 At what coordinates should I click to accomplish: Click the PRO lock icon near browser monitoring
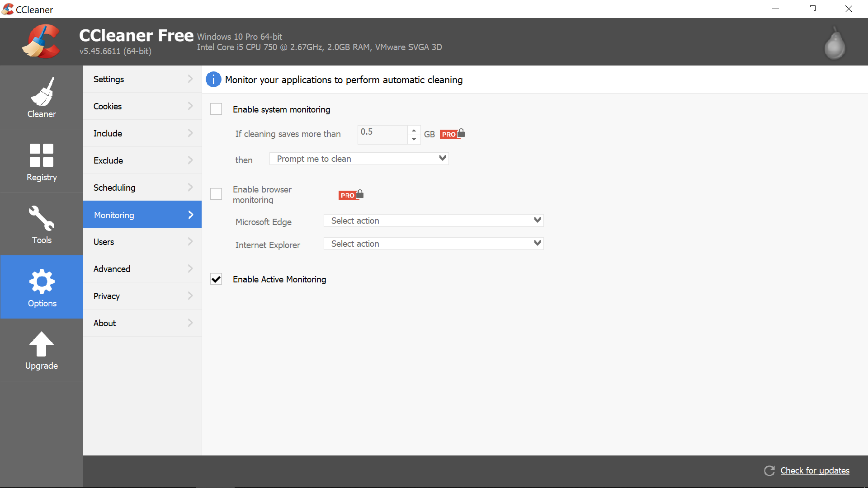coord(351,194)
